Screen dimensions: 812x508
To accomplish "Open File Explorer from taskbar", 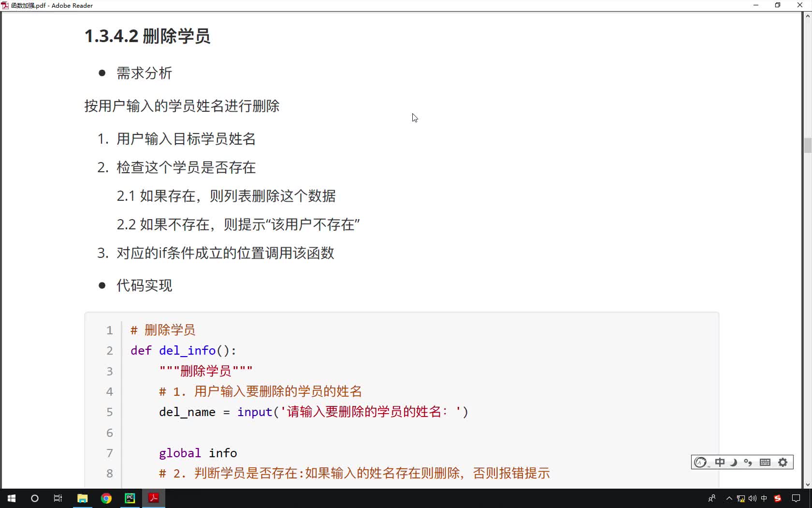I will coord(82,498).
